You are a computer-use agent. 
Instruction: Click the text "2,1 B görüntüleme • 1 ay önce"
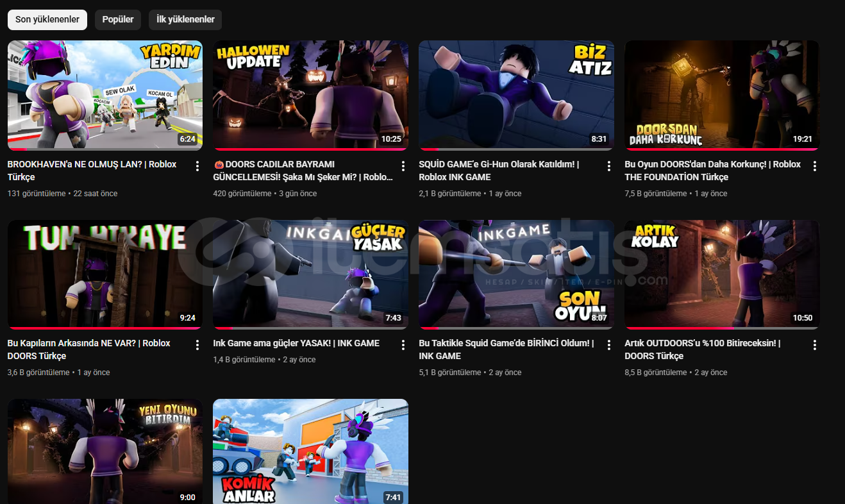470,194
